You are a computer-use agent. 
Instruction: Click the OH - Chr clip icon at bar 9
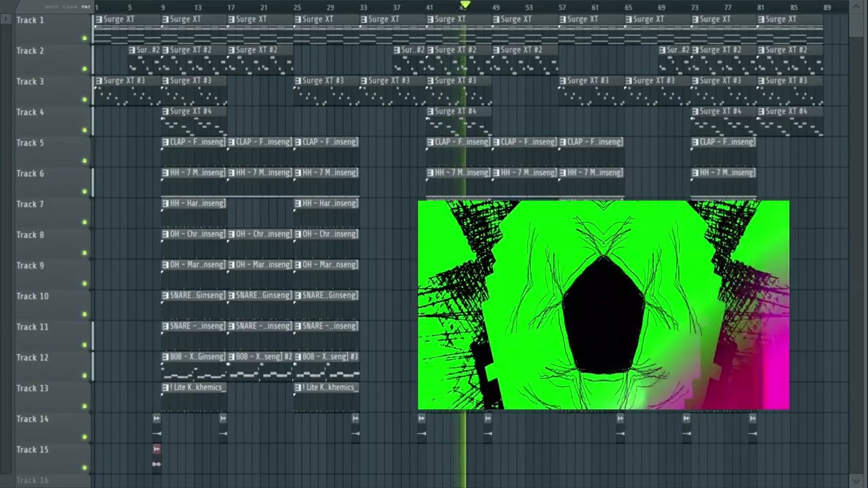point(165,234)
